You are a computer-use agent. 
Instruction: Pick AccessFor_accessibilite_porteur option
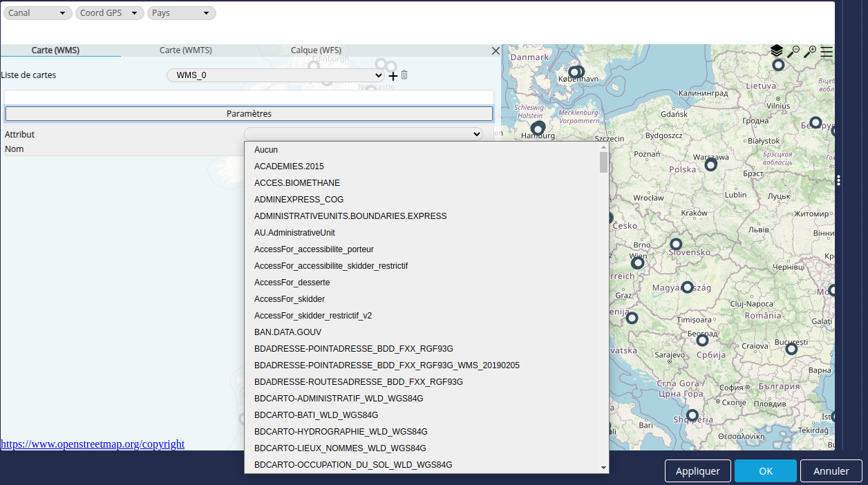tap(422, 249)
